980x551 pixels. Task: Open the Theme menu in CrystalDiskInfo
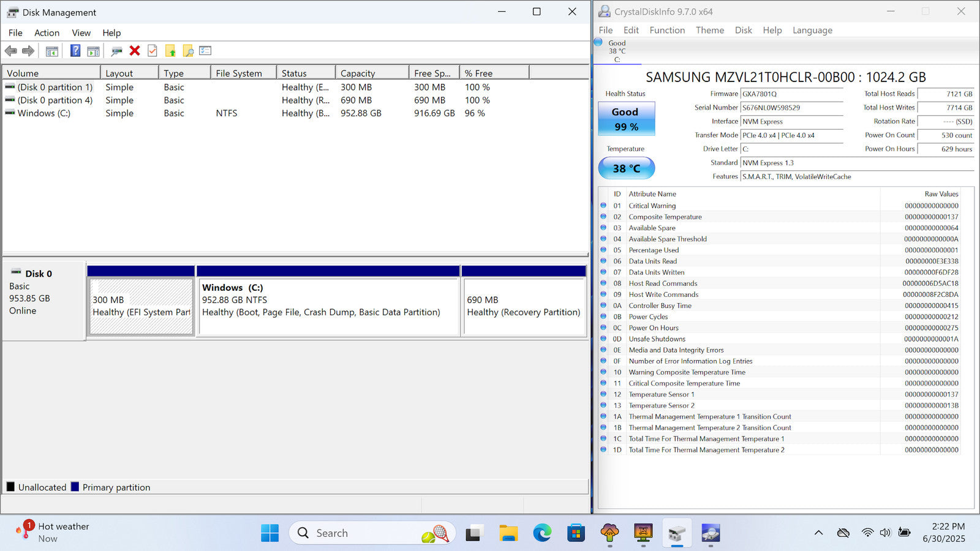pyautogui.click(x=709, y=30)
